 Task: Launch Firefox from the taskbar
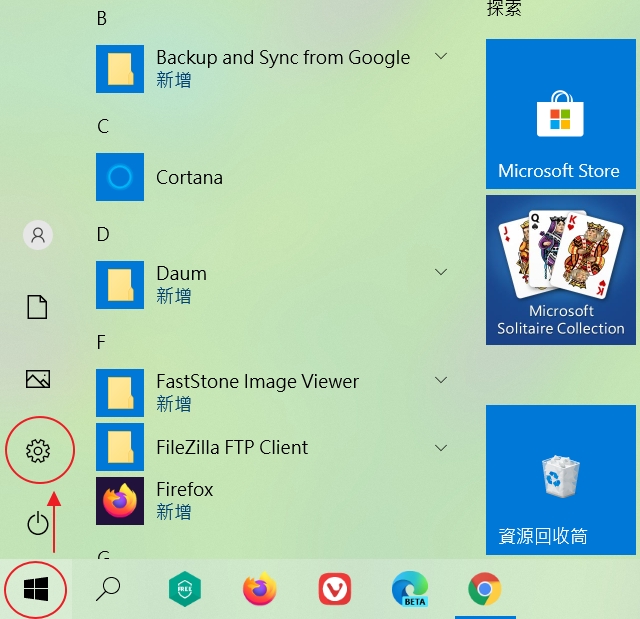[x=260, y=589]
